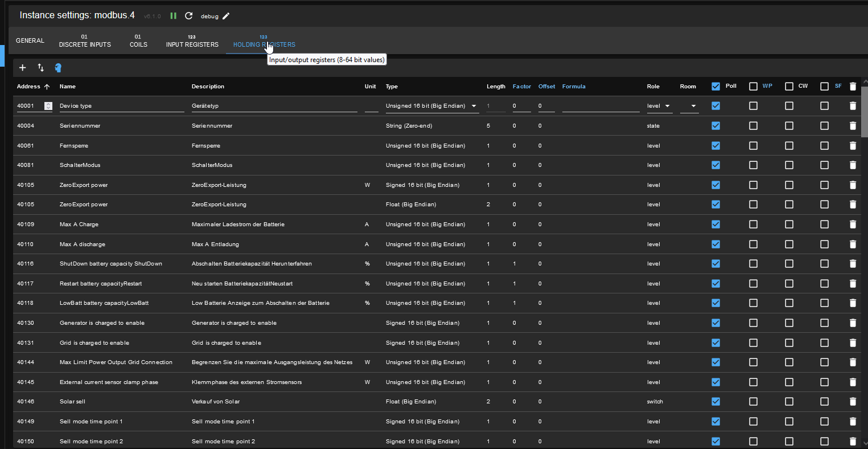Click Sell mode time point 2 name
868x449 pixels.
pos(91,442)
